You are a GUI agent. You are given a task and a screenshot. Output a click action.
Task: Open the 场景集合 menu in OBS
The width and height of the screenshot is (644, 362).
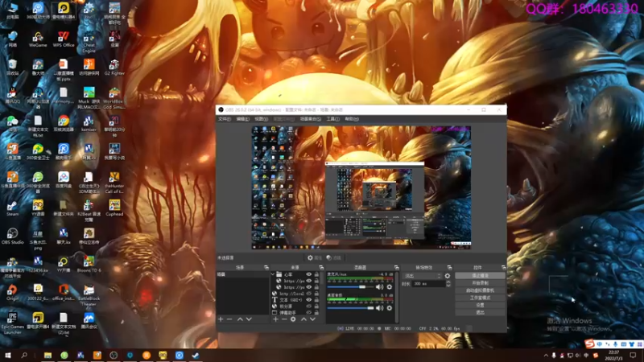pos(311,119)
